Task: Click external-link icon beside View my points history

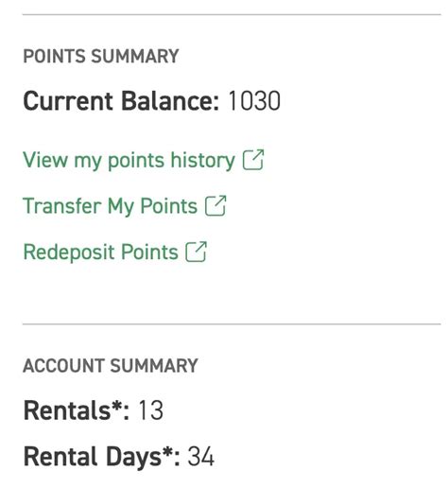Action: click(253, 160)
